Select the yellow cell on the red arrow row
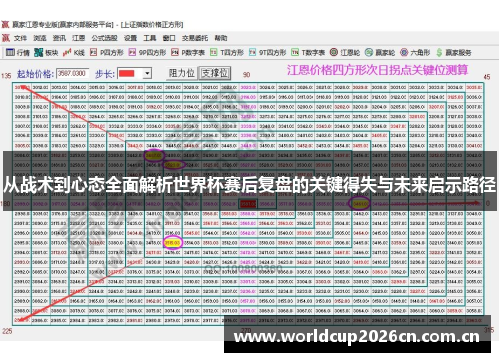Image resolution: width=500 pixels, height=362 pixels. coord(360,204)
